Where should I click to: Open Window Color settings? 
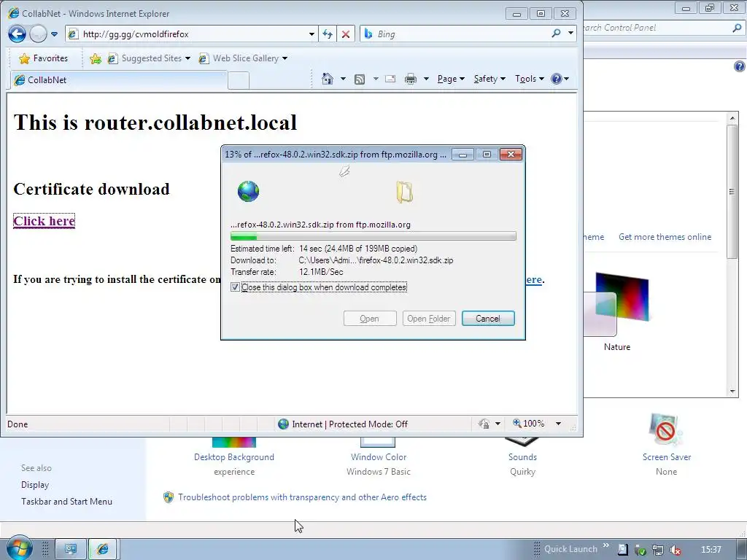[x=379, y=456]
